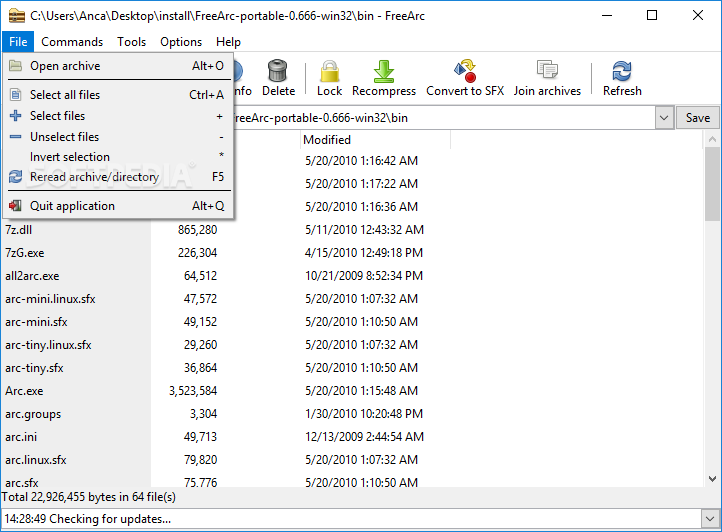Choose Reread archive/directory entry

tap(118, 177)
